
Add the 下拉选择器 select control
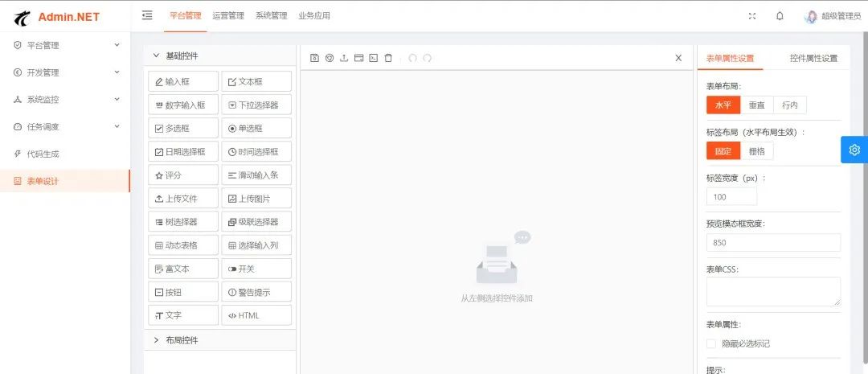pyautogui.click(x=256, y=105)
